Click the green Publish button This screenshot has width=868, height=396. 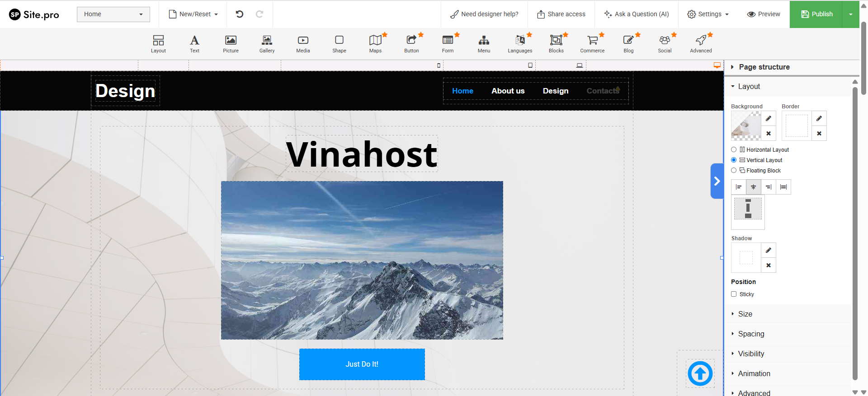click(816, 14)
